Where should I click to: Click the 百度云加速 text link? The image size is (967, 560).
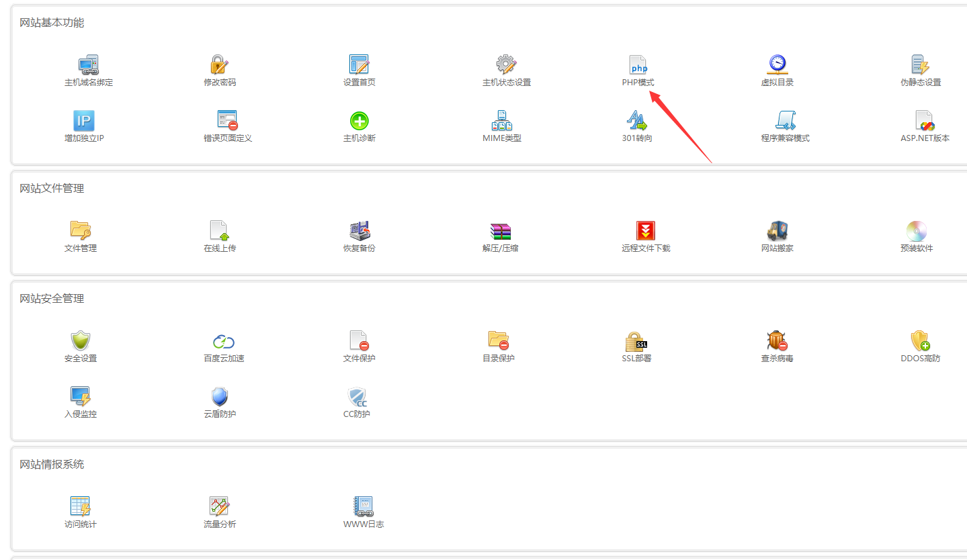click(x=224, y=359)
